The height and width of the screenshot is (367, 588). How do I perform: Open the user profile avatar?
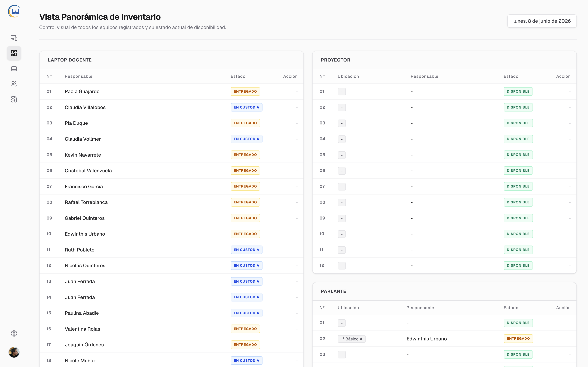14,352
